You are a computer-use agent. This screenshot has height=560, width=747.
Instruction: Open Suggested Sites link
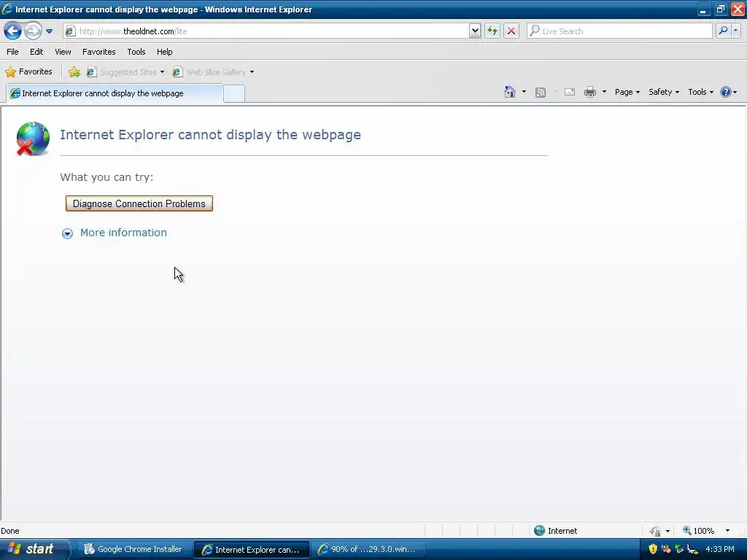[x=122, y=72]
